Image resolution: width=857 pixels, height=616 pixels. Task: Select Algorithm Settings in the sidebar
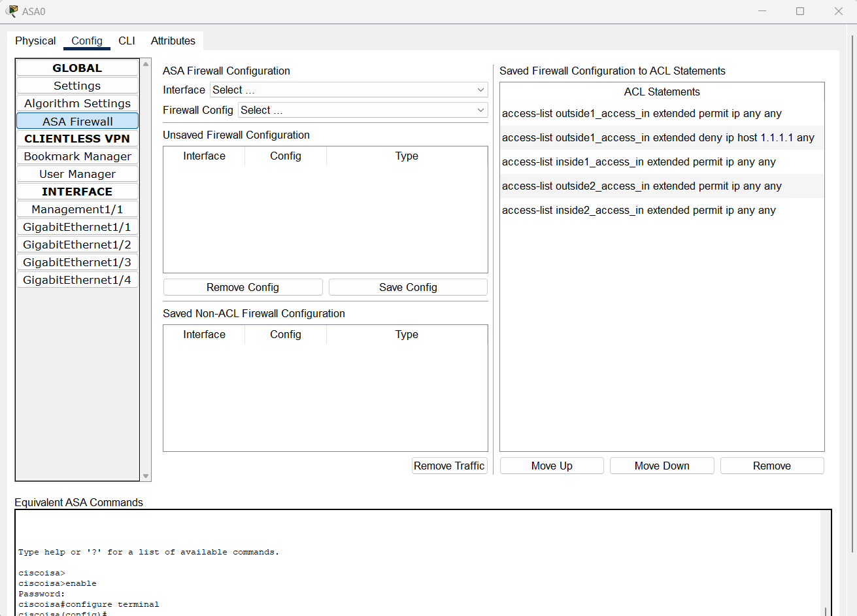click(77, 103)
